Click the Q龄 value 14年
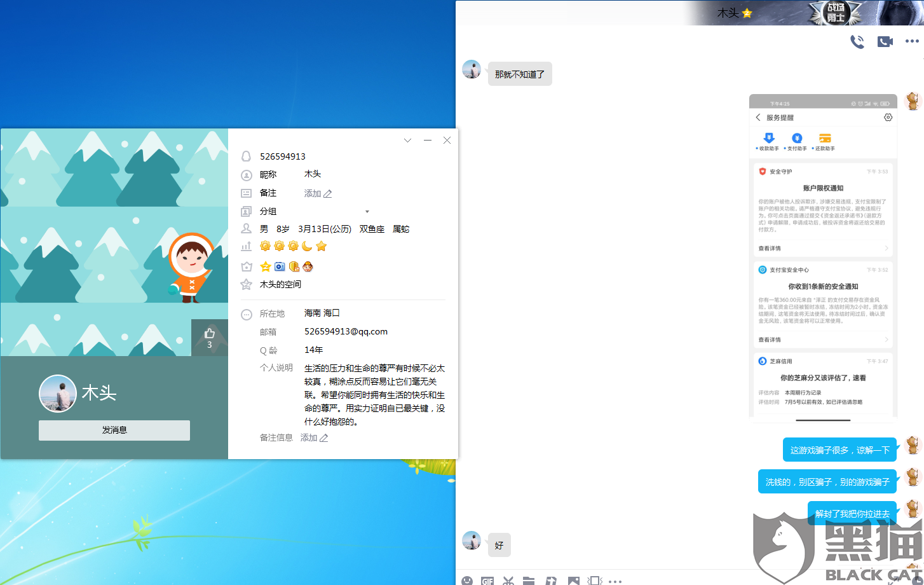The image size is (924, 585). (x=313, y=350)
